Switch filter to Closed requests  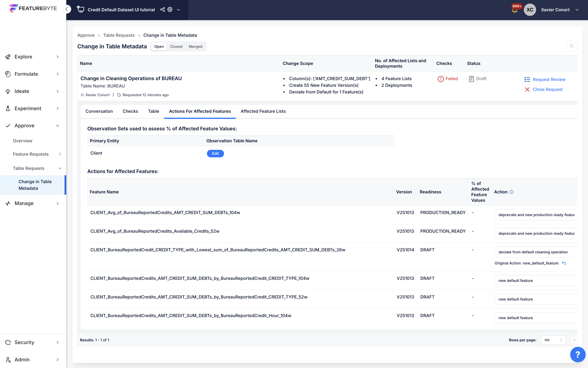(x=176, y=46)
